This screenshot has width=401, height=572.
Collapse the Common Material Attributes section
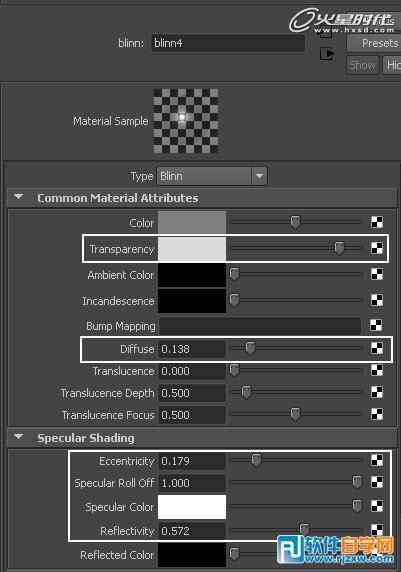pos(19,197)
